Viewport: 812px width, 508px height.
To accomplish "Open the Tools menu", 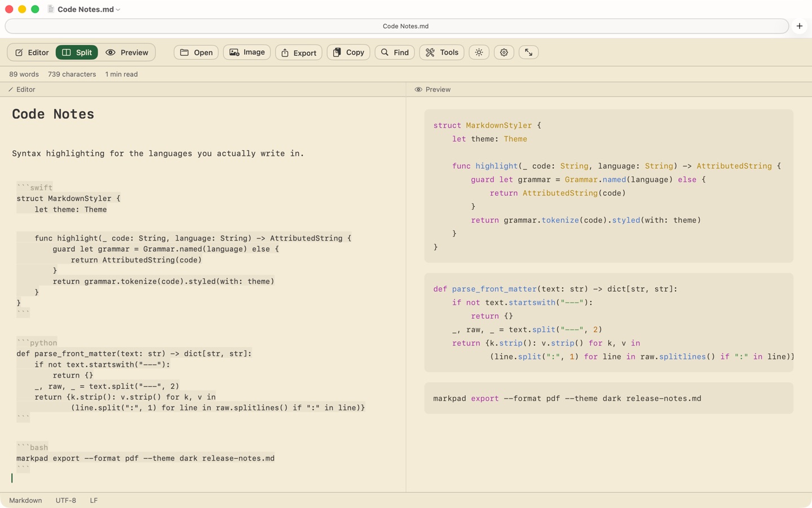I will pos(442,52).
